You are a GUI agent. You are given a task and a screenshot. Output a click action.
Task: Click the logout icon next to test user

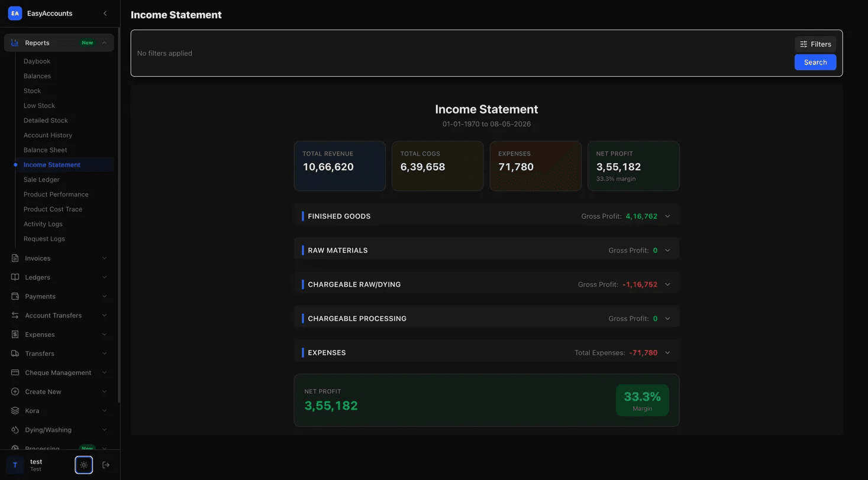(106, 465)
